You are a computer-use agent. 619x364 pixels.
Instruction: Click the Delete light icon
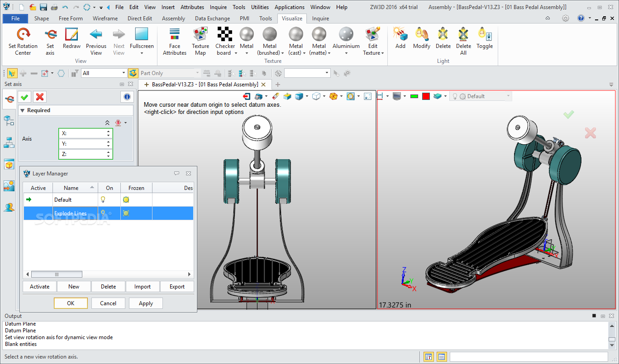[x=443, y=38]
